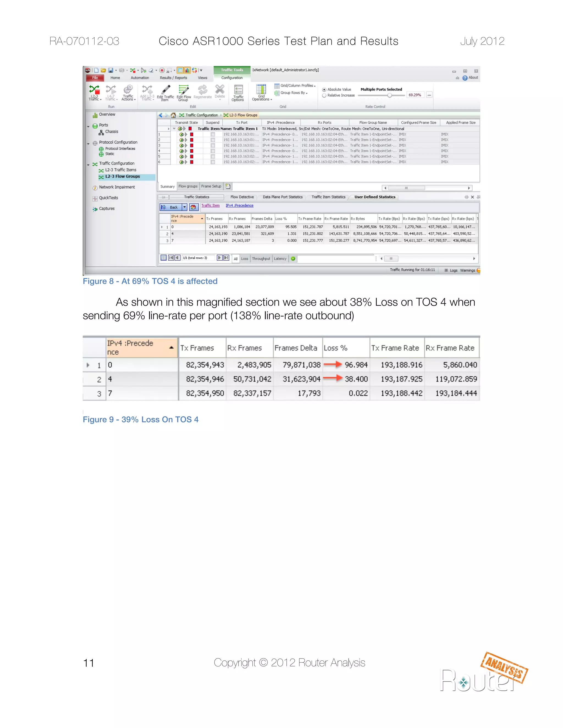Check Suspend box for flow group row 5
Viewport: 563px width, 728px height.
213,156
